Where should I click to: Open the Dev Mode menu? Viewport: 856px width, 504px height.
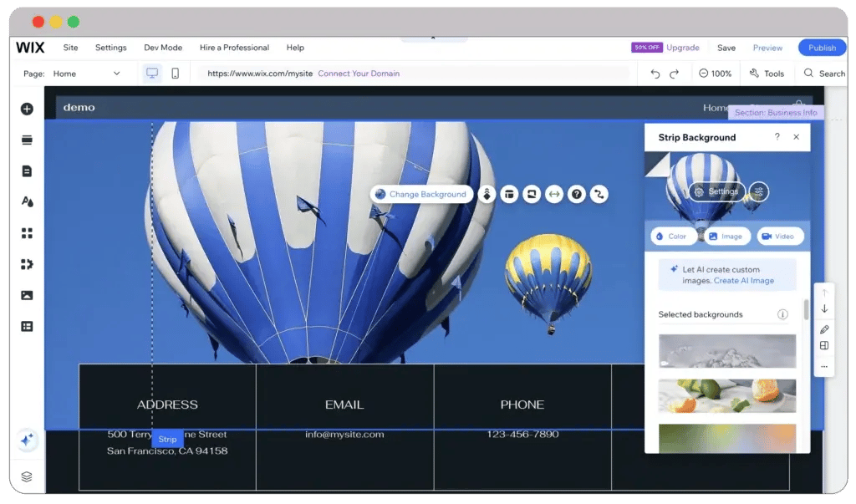coord(162,48)
